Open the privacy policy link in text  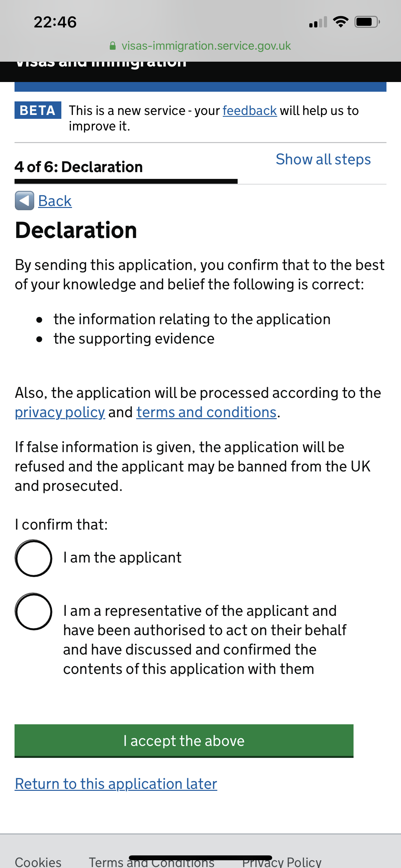(60, 412)
